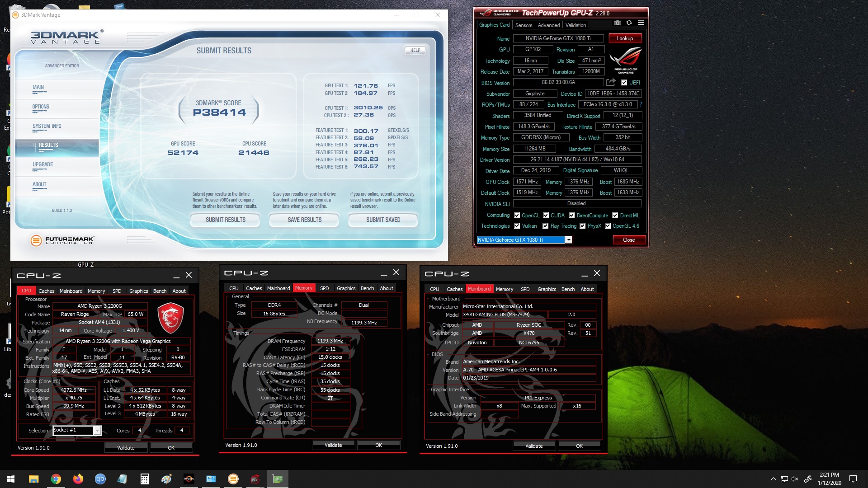Open the Socket #1 selection dropdown in CPU-Z
This screenshot has height=488, width=868.
click(77, 430)
